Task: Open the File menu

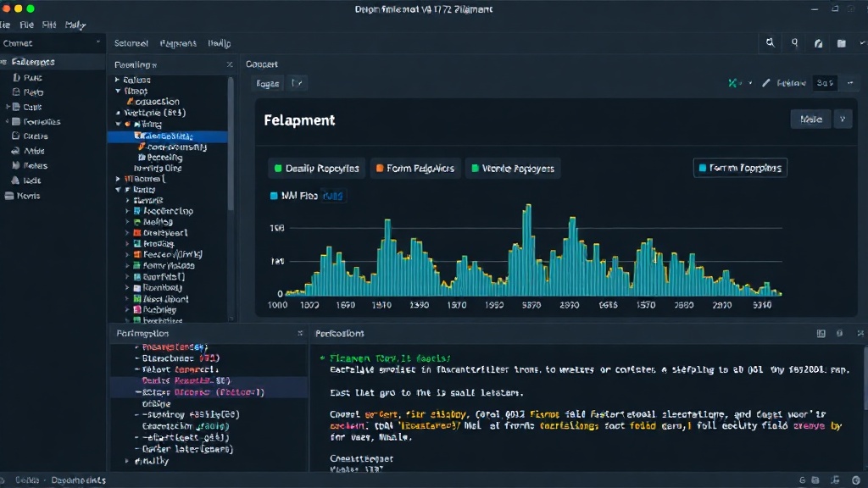Action: coord(26,25)
